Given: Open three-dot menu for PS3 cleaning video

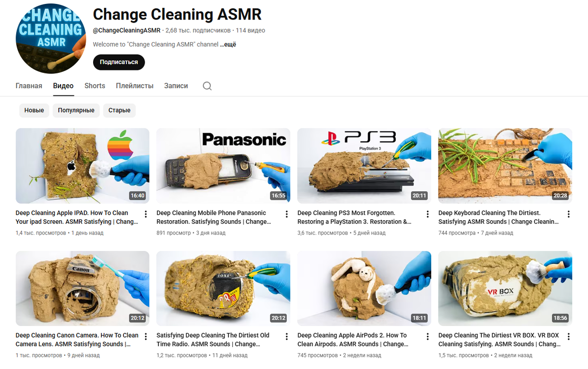Looking at the screenshot, I should pos(427,214).
